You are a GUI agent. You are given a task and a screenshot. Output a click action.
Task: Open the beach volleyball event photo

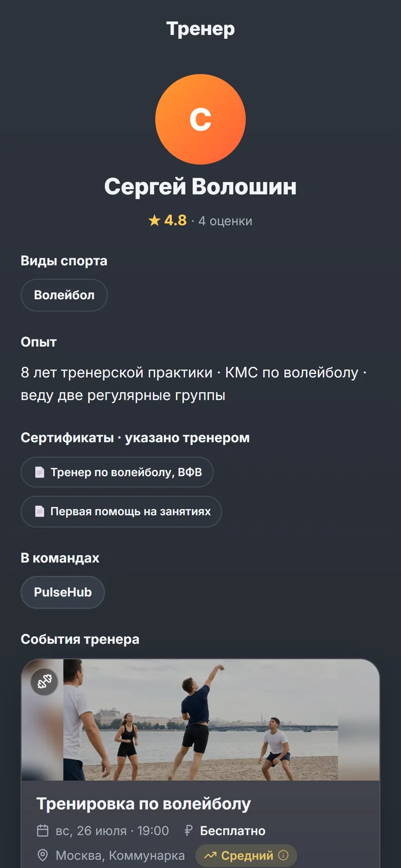coord(200,720)
